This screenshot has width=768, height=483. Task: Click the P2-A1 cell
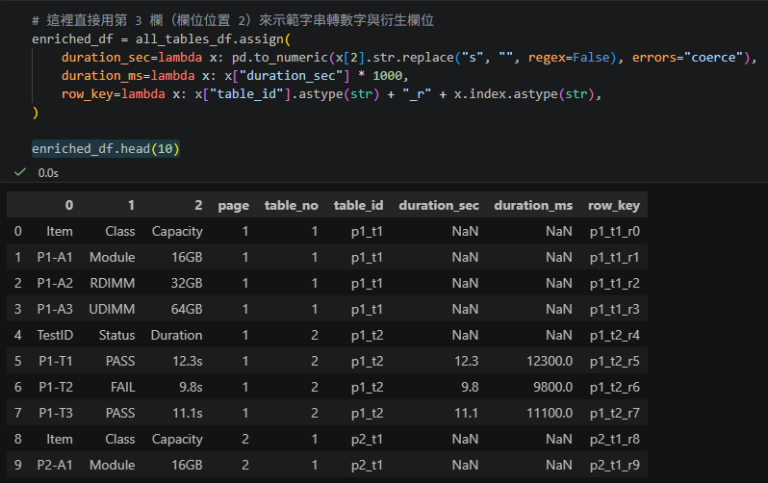[x=55, y=465]
